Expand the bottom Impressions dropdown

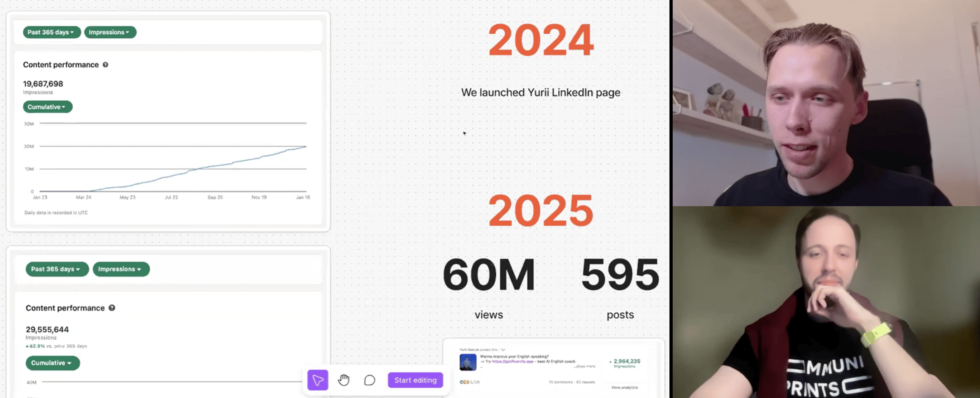click(121, 269)
